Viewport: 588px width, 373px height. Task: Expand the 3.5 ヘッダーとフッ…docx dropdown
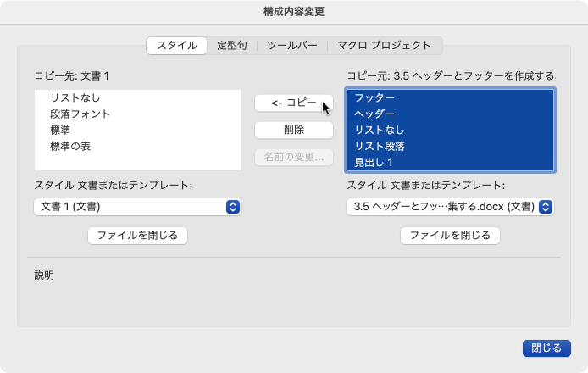click(x=450, y=207)
